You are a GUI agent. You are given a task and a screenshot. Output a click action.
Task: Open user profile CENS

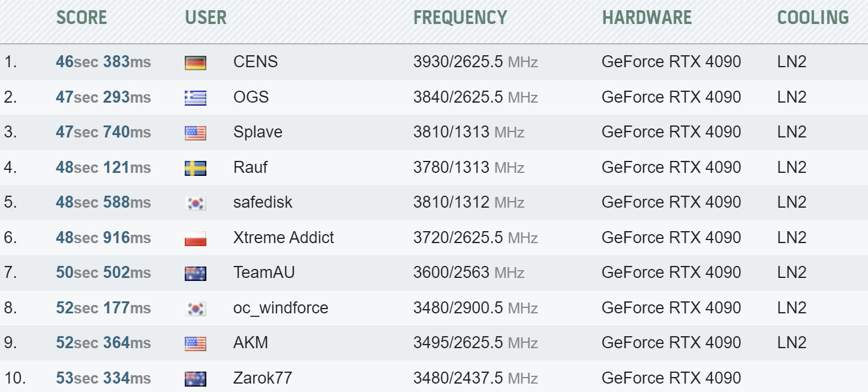click(256, 62)
